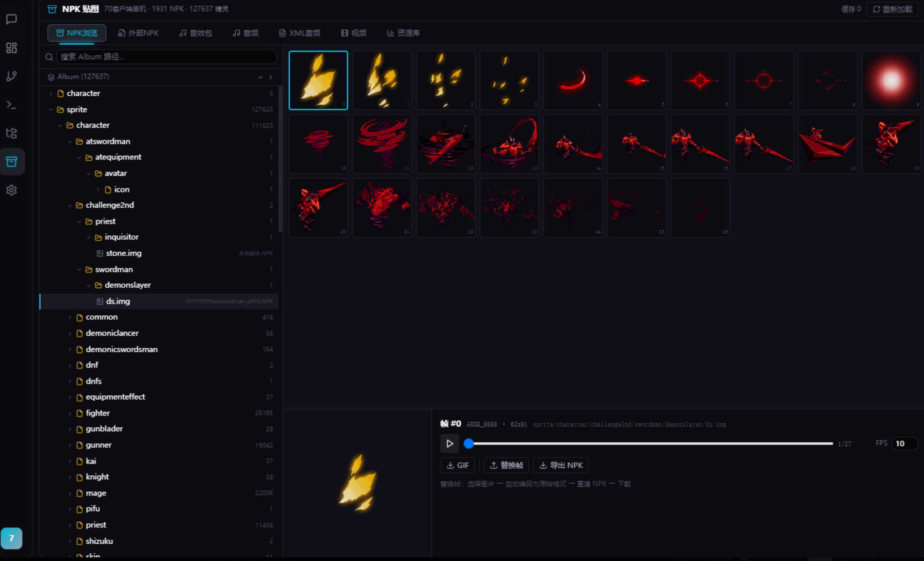Collapse the sprite folder
The image size is (924, 561).
(51, 110)
